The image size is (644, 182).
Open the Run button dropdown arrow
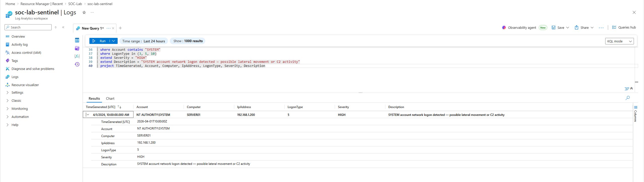click(114, 41)
